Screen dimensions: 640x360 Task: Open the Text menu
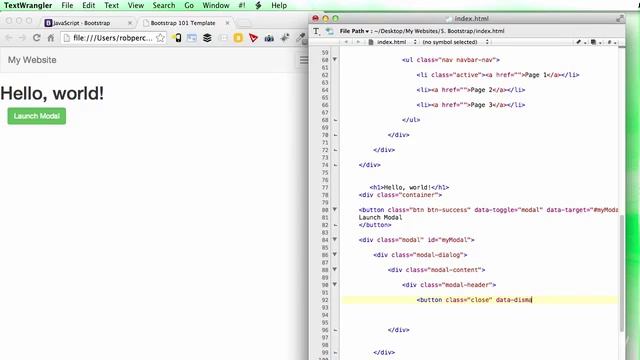point(111,5)
